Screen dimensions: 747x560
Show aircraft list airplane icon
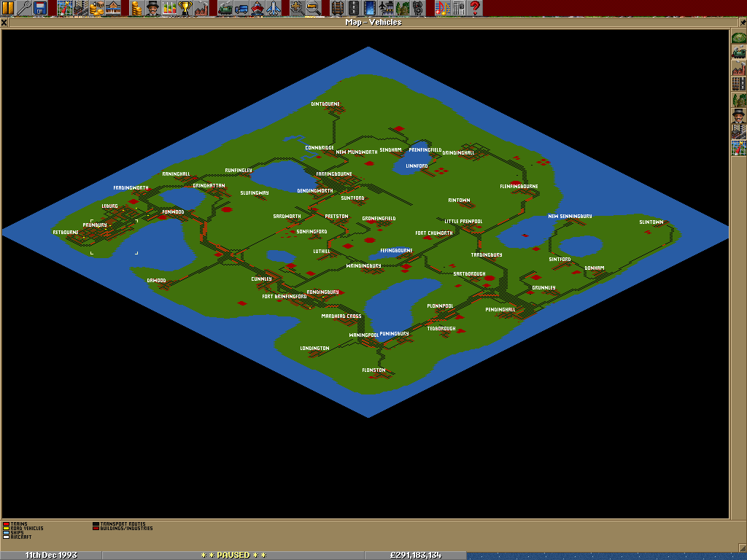coord(274,8)
